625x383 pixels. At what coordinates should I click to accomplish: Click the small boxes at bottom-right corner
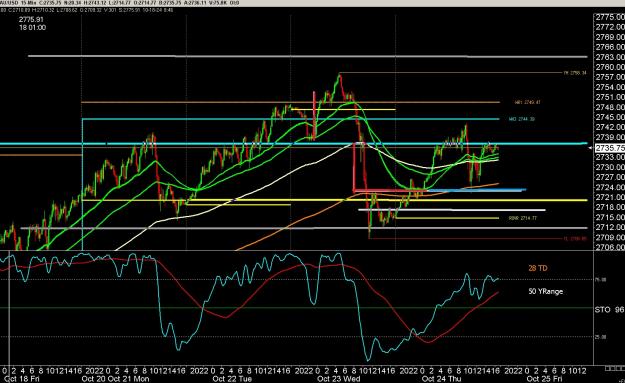point(615,367)
